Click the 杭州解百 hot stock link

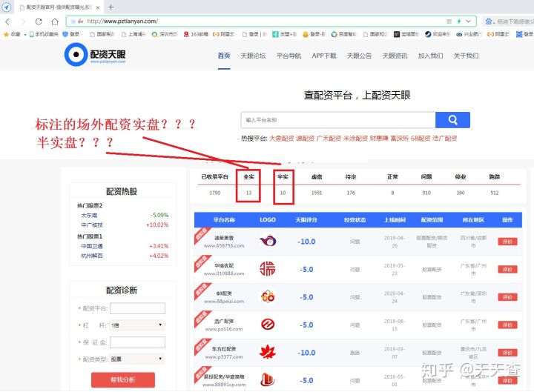pos(92,256)
